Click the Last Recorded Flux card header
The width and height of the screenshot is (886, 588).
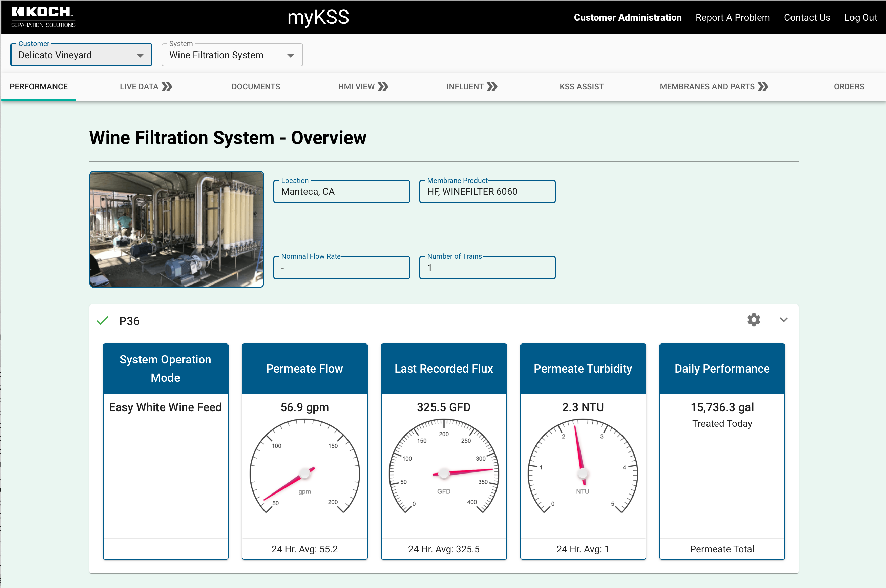(444, 368)
